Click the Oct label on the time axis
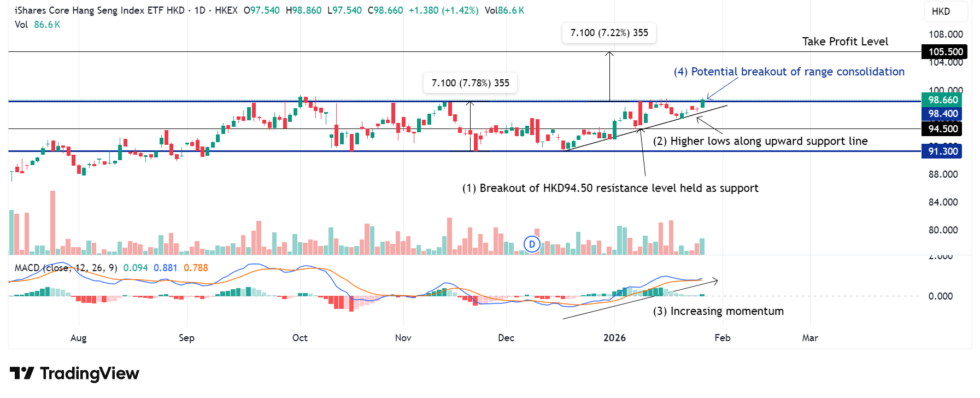Viewport: 980px width, 398px height. point(300,338)
